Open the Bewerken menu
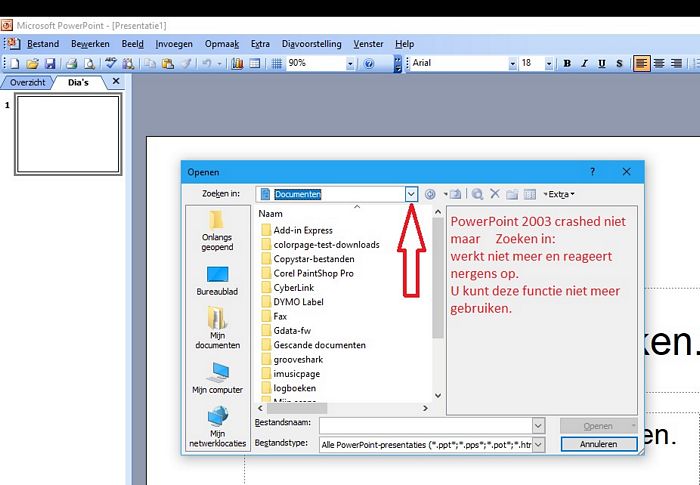Viewport: 700px width, 485px height. point(90,44)
